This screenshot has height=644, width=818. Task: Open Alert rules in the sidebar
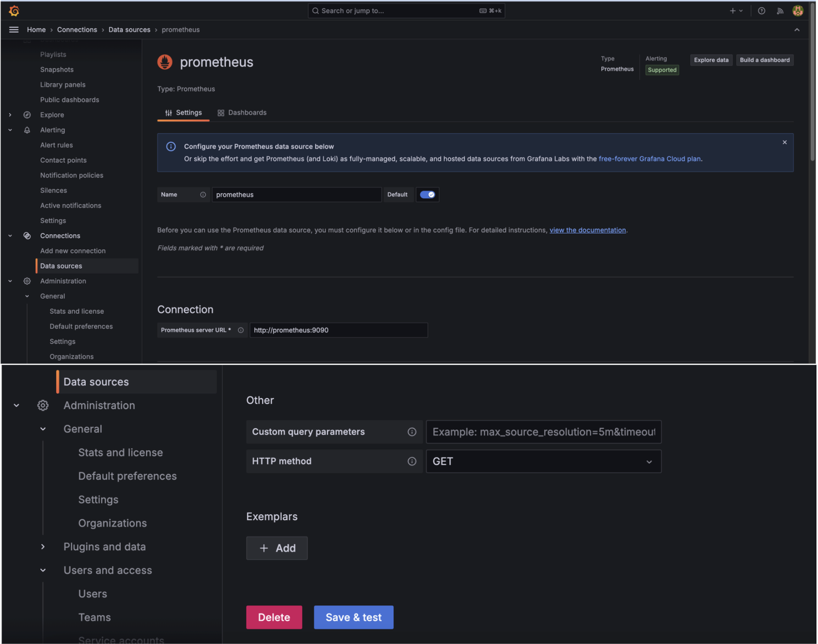tap(56, 145)
